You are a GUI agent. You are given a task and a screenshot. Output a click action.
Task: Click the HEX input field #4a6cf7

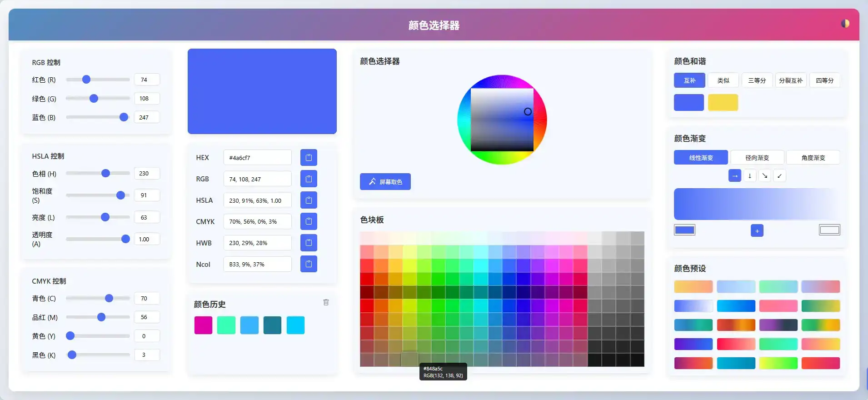(257, 157)
